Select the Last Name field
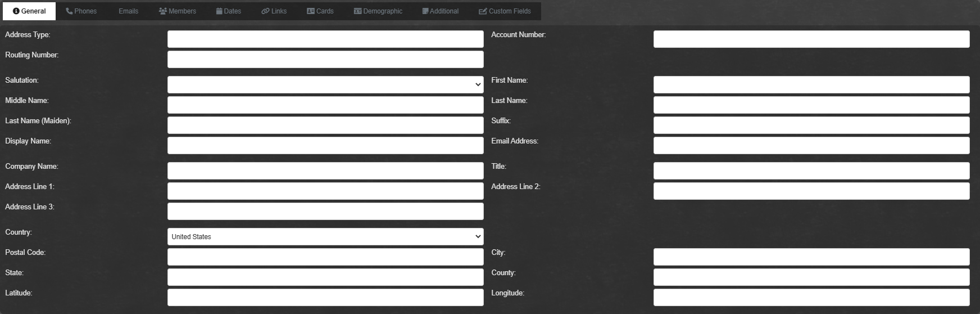Screen dimensions: 980x314 click(811, 105)
